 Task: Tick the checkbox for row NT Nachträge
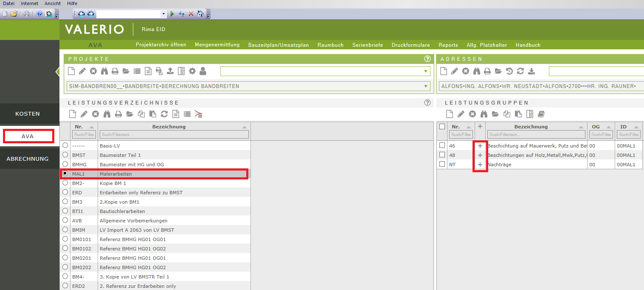[x=442, y=164]
